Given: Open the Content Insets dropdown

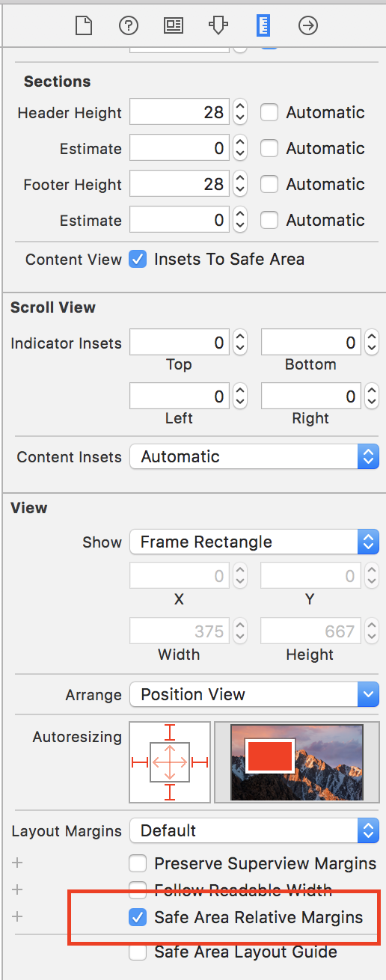Looking at the screenshot, I should pyautogui.click(x=254, y=457).
